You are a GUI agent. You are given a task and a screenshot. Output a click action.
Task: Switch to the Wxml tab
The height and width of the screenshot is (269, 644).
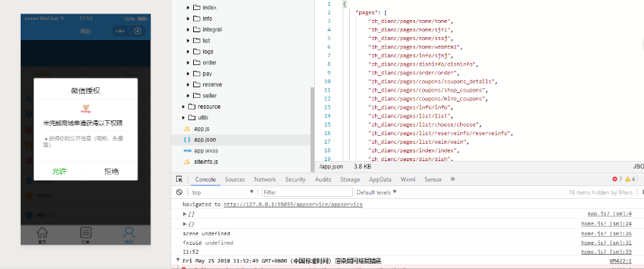coord(408,180)
